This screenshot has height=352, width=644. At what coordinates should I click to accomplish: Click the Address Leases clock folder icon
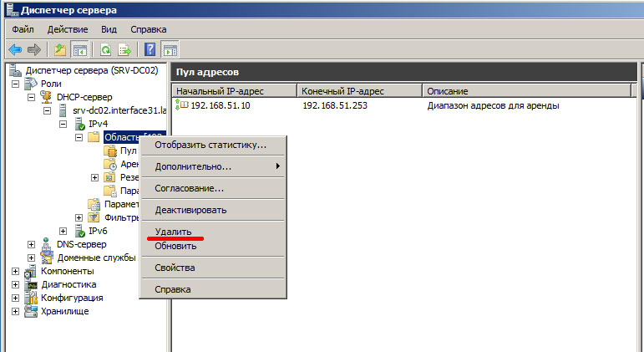click(x=110, y=164)
